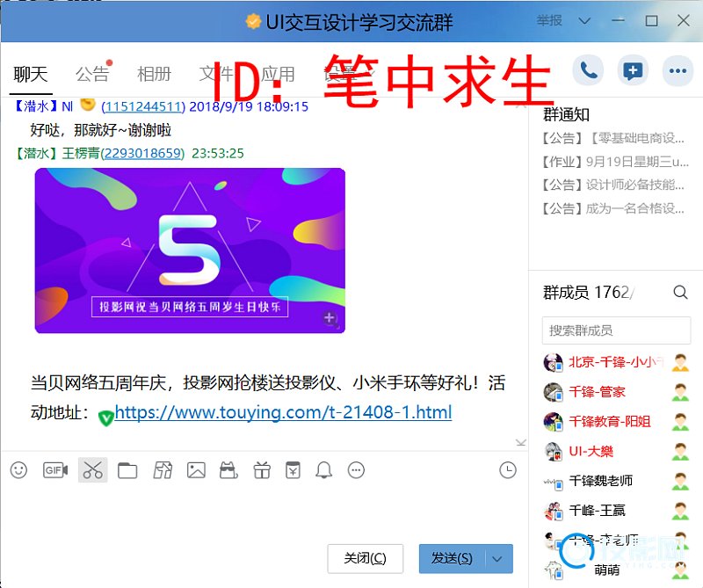Open notice 成为一名合格设...

pos(613,208)
